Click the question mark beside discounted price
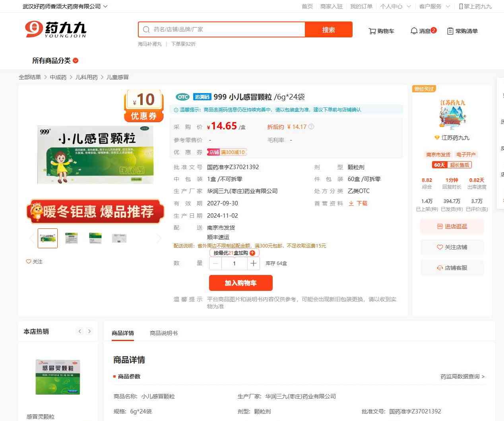 [311, 127]
